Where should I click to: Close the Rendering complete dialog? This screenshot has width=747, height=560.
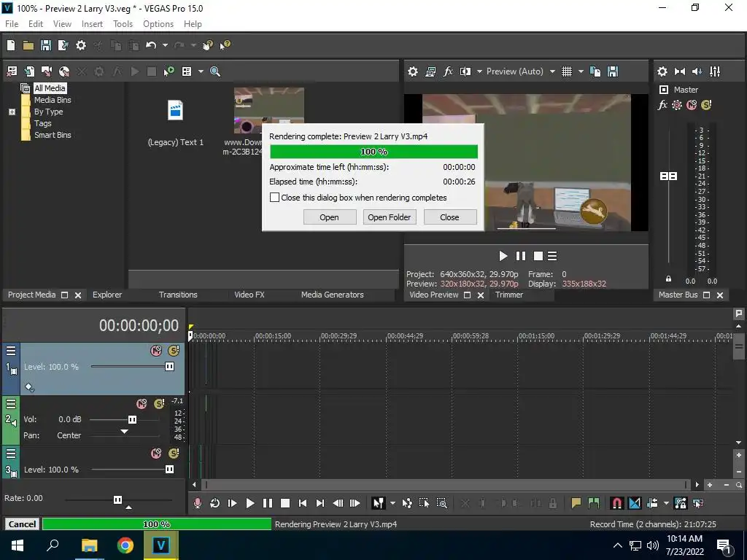(x=449, y=217)
